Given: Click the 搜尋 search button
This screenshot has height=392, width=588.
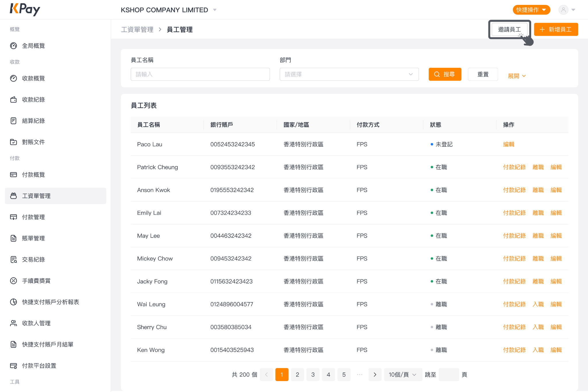Looking at the screenshot, I should [x=445, y=74].
